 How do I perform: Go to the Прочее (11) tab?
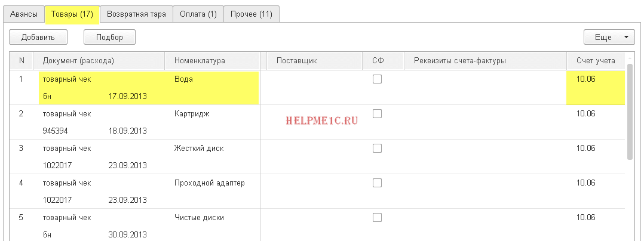(x=251, y=14)
